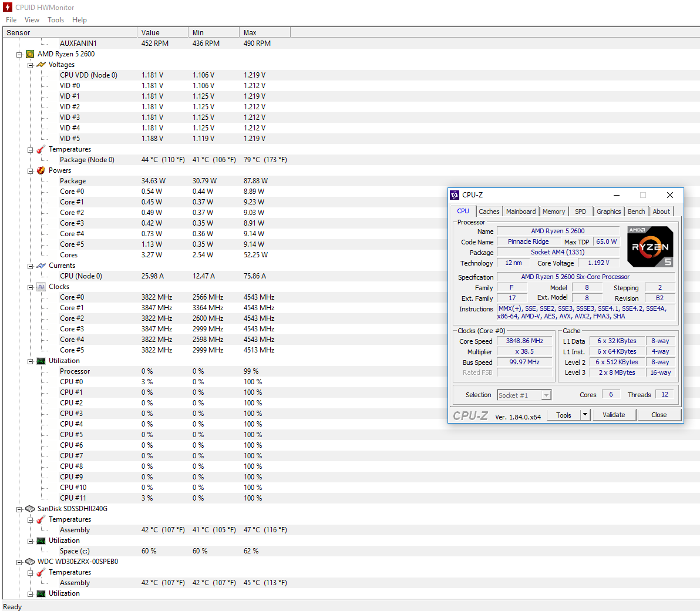This screenshot has height=611, width=700.
Task: Click the Instructions text box in CPU-Z
Action: [x=586, y=312]
